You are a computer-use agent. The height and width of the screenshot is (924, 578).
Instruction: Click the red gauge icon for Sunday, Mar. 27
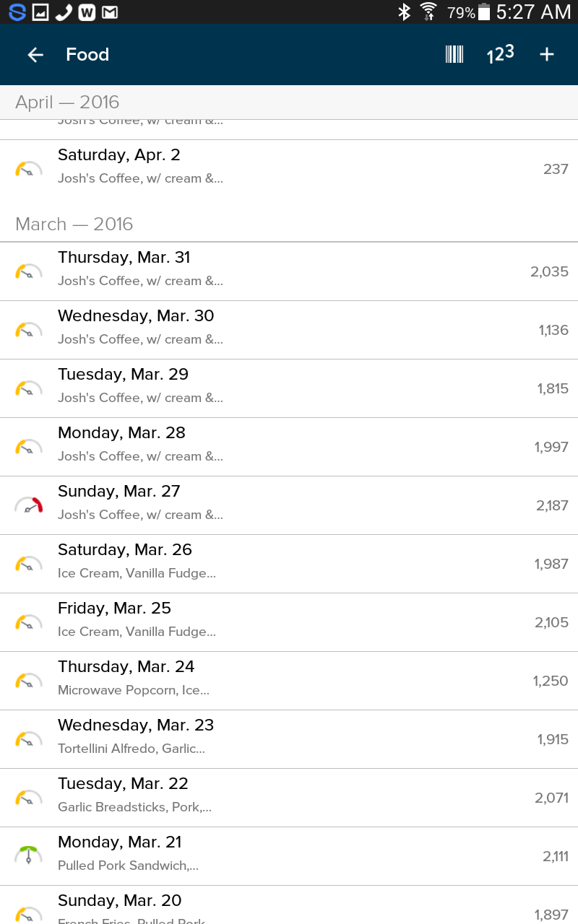tap(29, 505)
